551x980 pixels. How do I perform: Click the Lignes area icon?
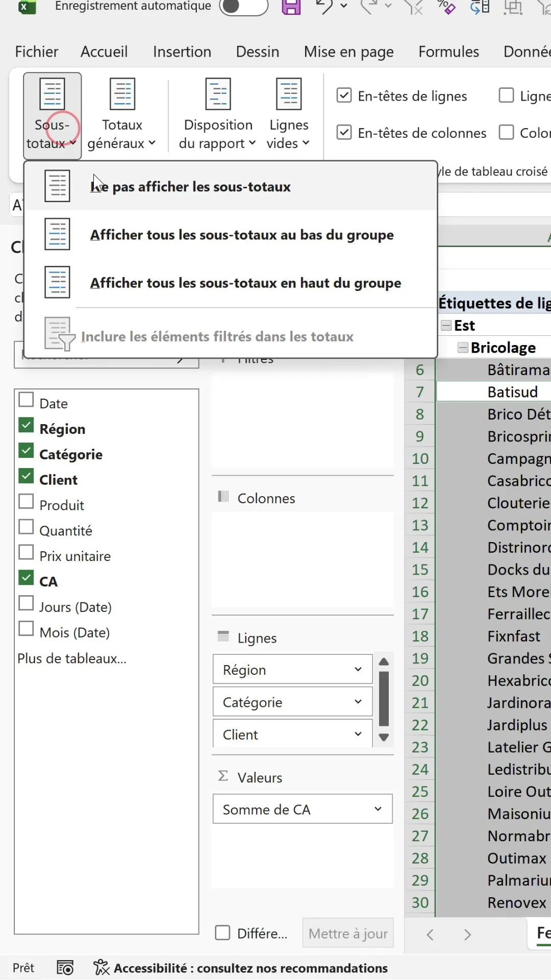223,636
